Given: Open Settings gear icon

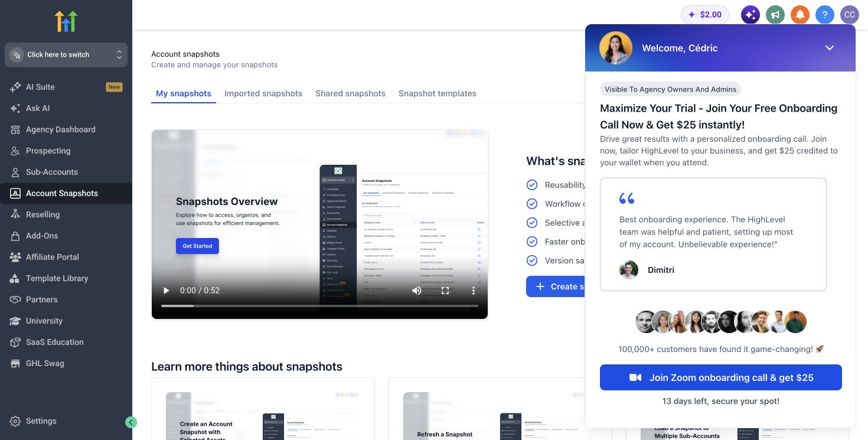Looking at the screenshot, I should pos(15,421).
